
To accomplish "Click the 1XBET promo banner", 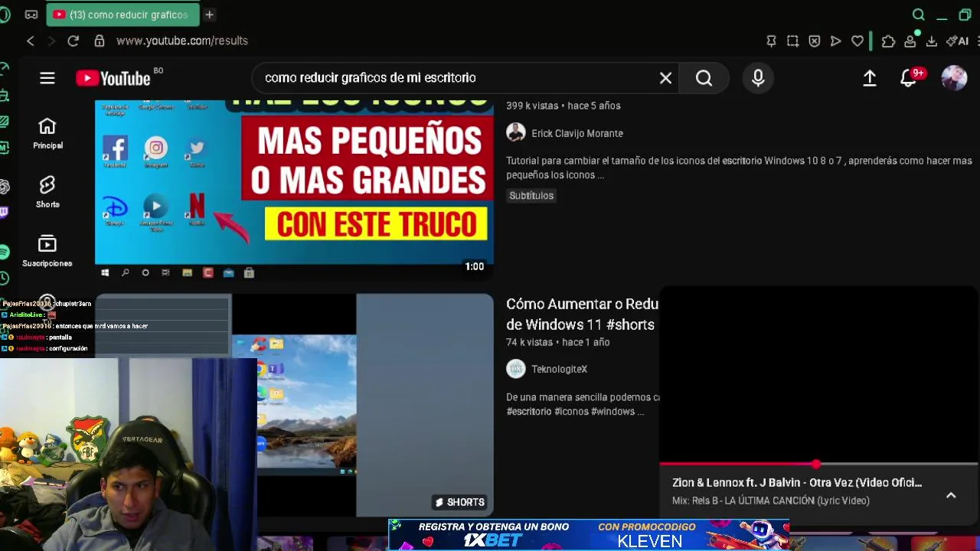I will [x=588, y=534].
